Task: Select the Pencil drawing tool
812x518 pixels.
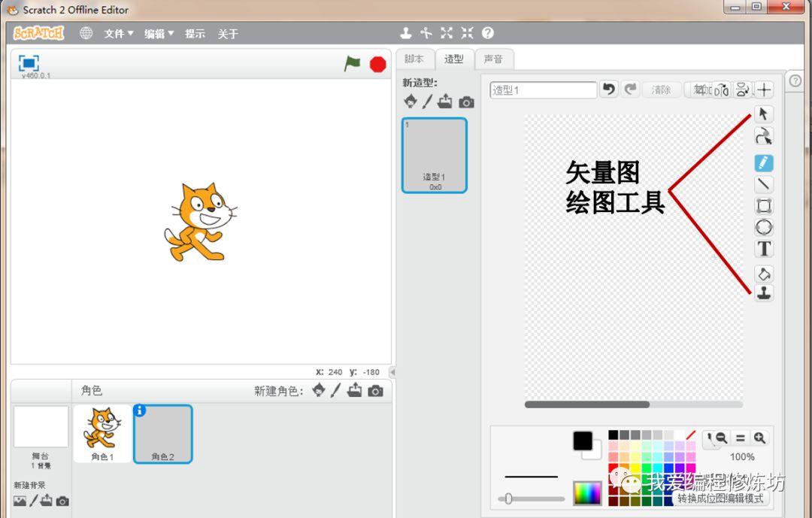Action: (763, 163)
